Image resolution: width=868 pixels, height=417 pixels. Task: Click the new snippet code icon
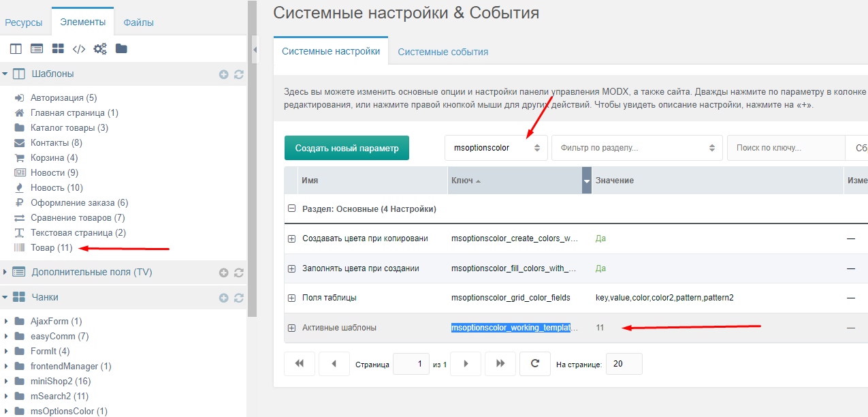(x=79, y=49)
